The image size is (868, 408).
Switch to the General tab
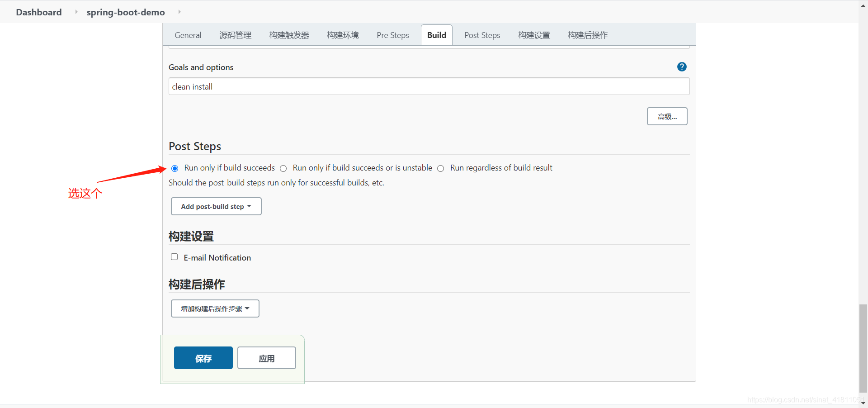(x=188, y=35)
